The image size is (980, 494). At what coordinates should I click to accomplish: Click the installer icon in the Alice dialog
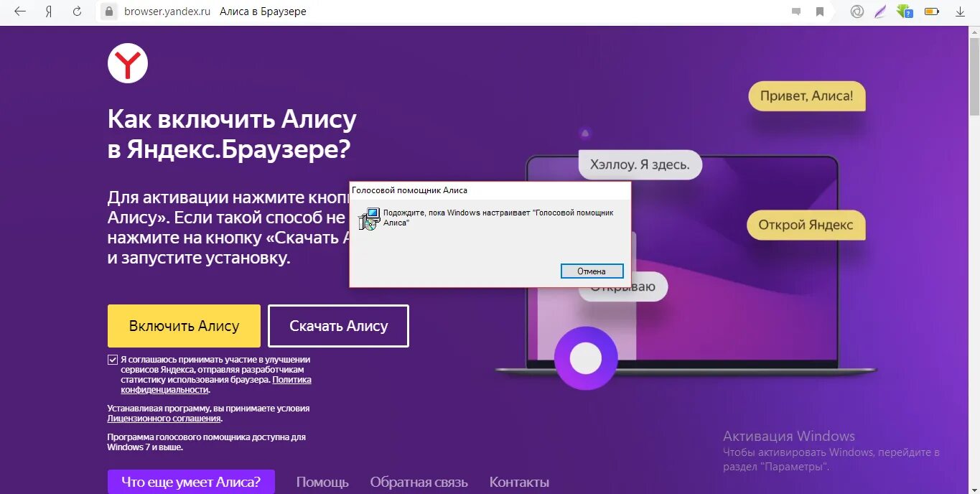tap(369, 218)
